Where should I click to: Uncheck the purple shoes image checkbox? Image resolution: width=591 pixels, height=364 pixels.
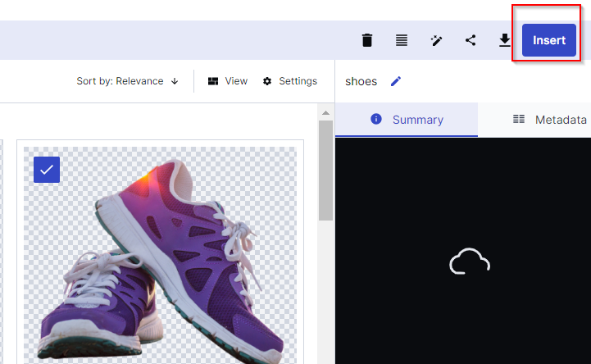47,170
